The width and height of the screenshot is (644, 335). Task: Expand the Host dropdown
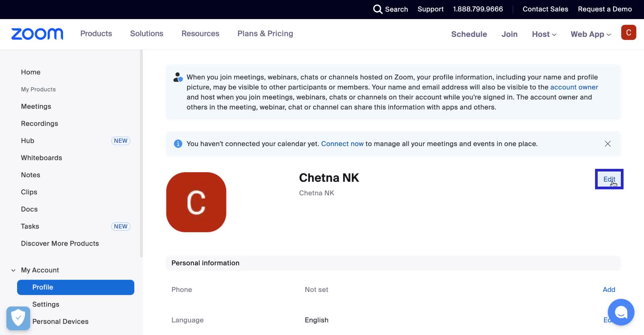tap(544, 34)
